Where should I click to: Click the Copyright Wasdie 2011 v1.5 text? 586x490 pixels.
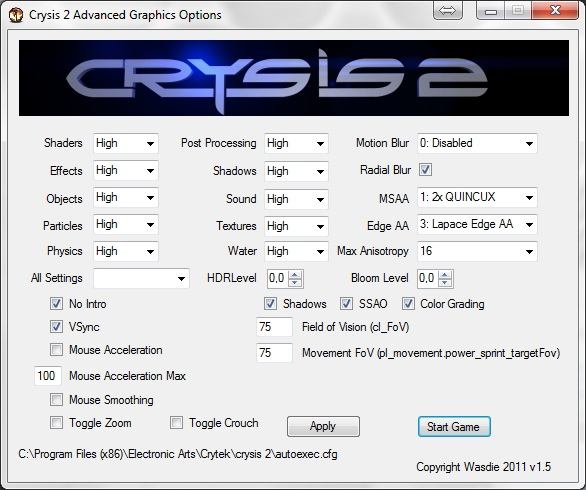tap(484, 467)
